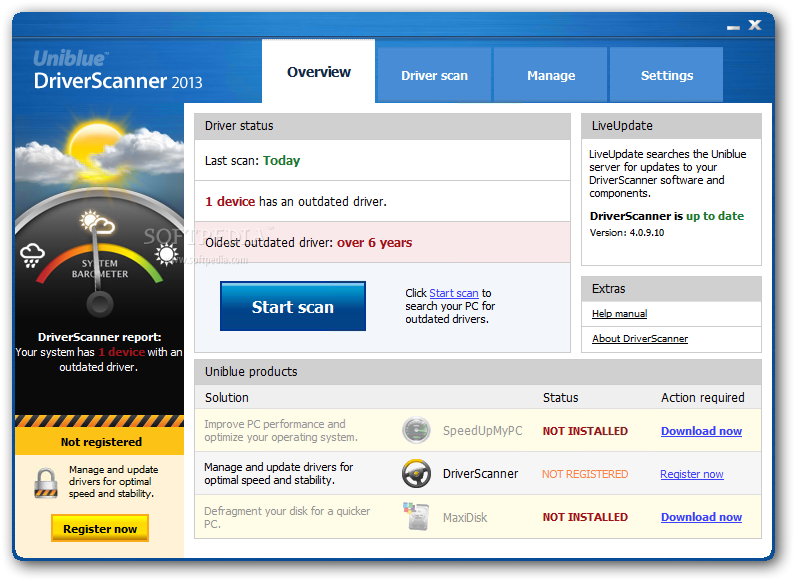Image resolution: width=795 pixels, height=581 pixels.
Task: Open the Settings tab
Action: click(x=667, y=76)
